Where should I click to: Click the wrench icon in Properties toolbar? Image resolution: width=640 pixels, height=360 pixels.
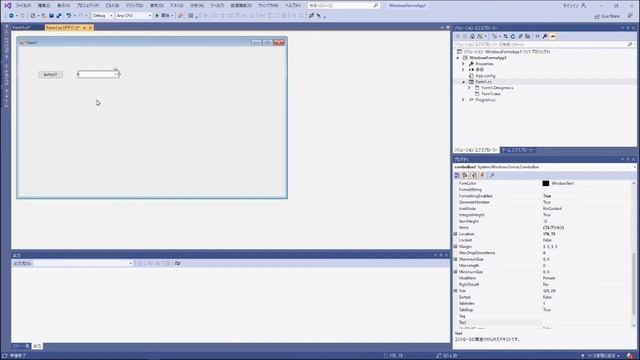(x=492, y=175)
